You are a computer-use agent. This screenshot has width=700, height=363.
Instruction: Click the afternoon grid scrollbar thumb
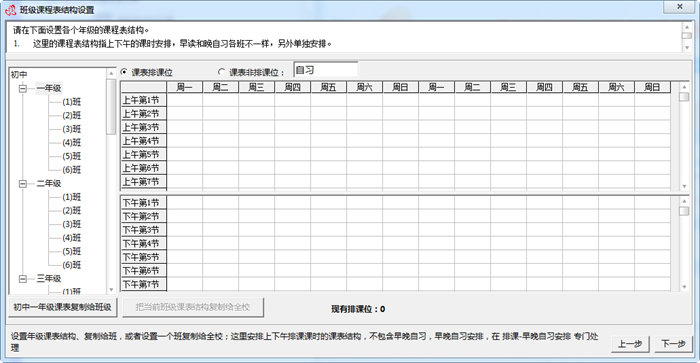pos(684,211)
